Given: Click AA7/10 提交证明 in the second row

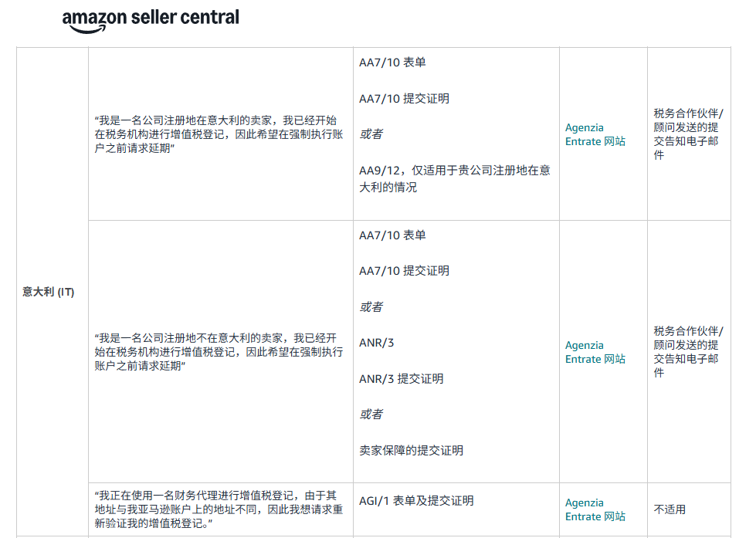Looking at the screenshot, I should [x=404, y=271].
